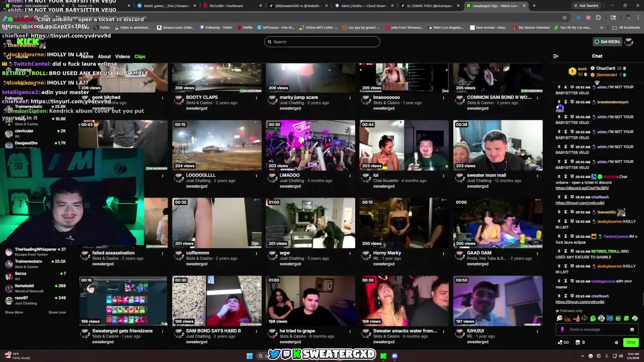The height and width of the screenshot is (362, 644).
Task: Open TheHealingWhisperer channel in sidebar
Action: [35, 251]
